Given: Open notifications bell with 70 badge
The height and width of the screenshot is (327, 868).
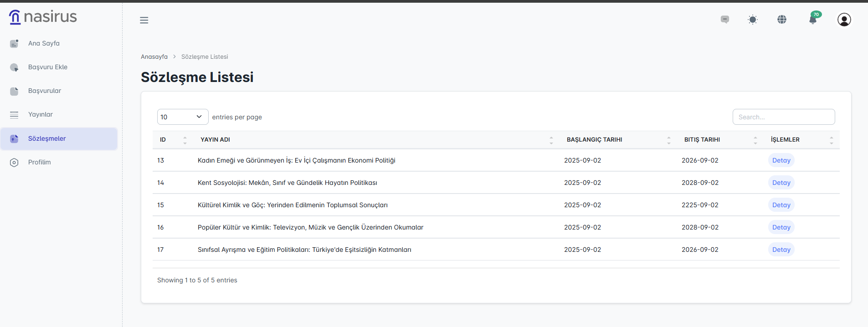Looking at the screenshot, I should point(813,19).
